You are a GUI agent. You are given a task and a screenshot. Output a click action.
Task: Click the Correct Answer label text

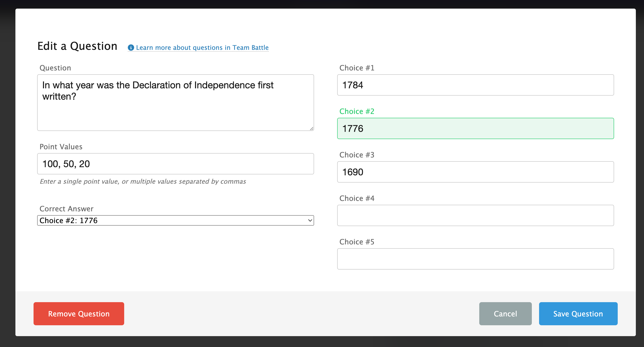pos(66,209)
